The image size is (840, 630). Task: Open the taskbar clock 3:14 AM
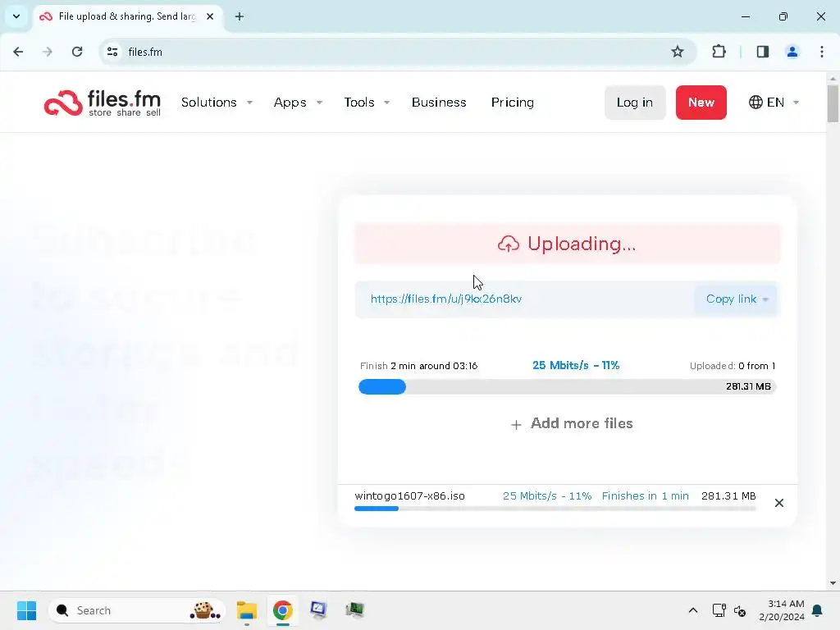click(x=781, y=610)
